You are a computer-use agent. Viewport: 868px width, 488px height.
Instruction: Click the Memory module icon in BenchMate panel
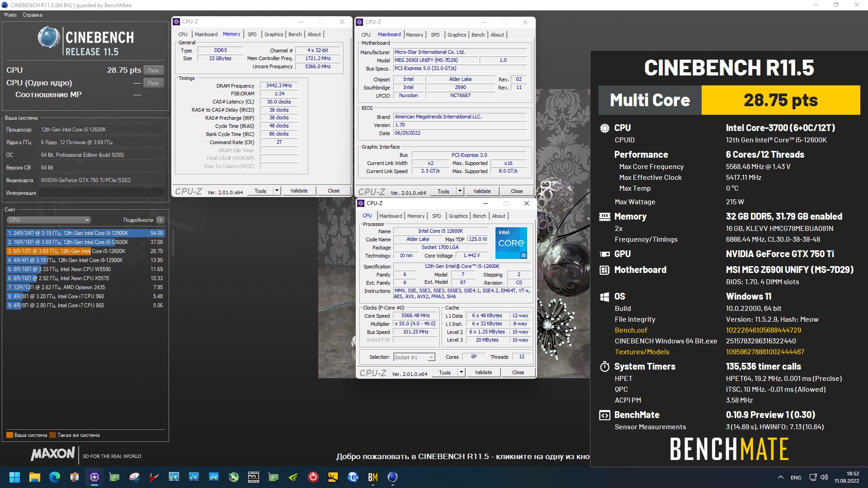pos(604,217)
